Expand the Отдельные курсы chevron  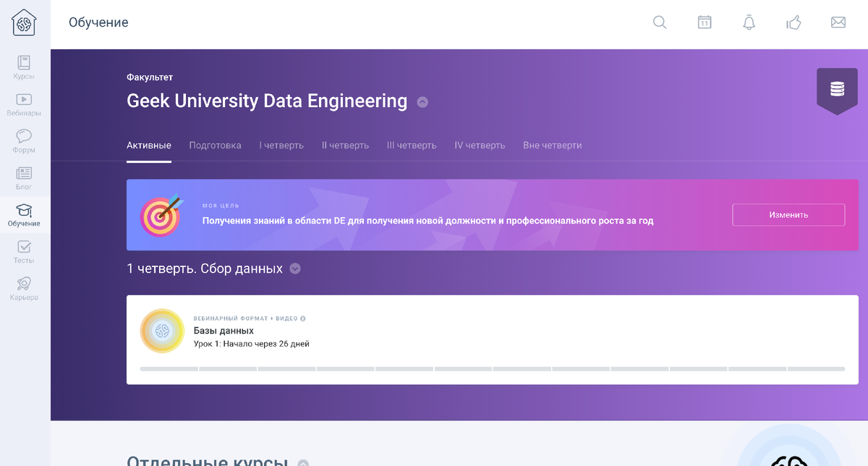(x=303, y=463)
